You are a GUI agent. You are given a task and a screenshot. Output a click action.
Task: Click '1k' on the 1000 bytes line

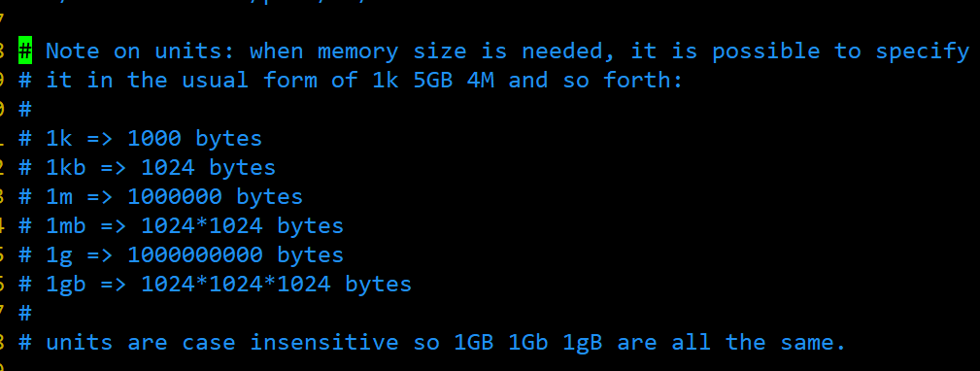click(58, 138)
